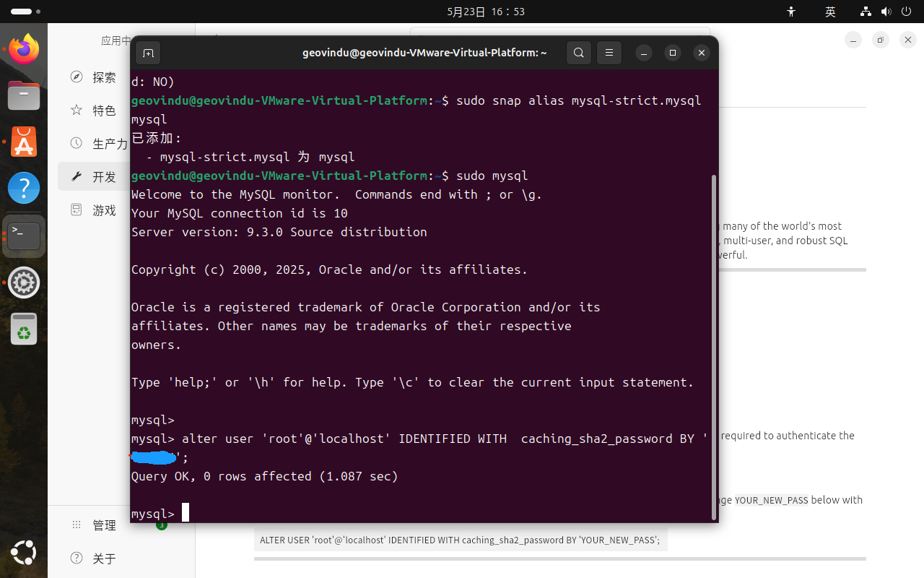Select 生产力 in App Center sidebar
Image resolution: width=924 pixels, height=578 pixels.
(94, 144)
